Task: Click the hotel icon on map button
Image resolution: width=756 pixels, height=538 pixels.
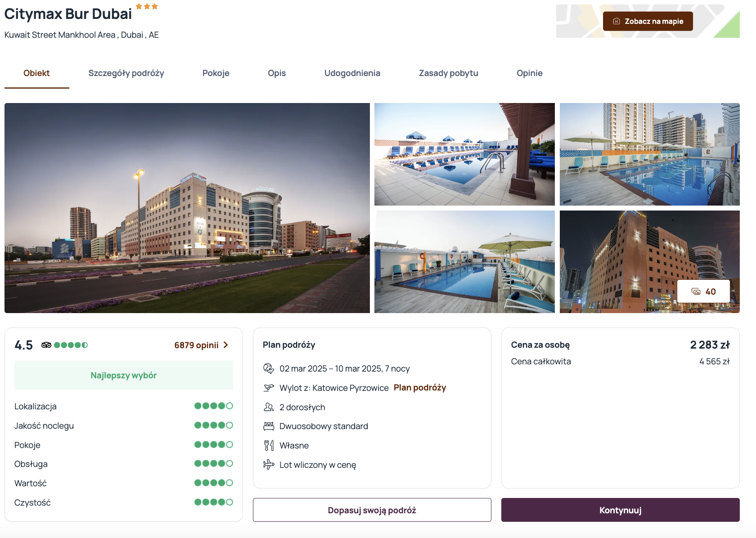Action: coord(616,21)
